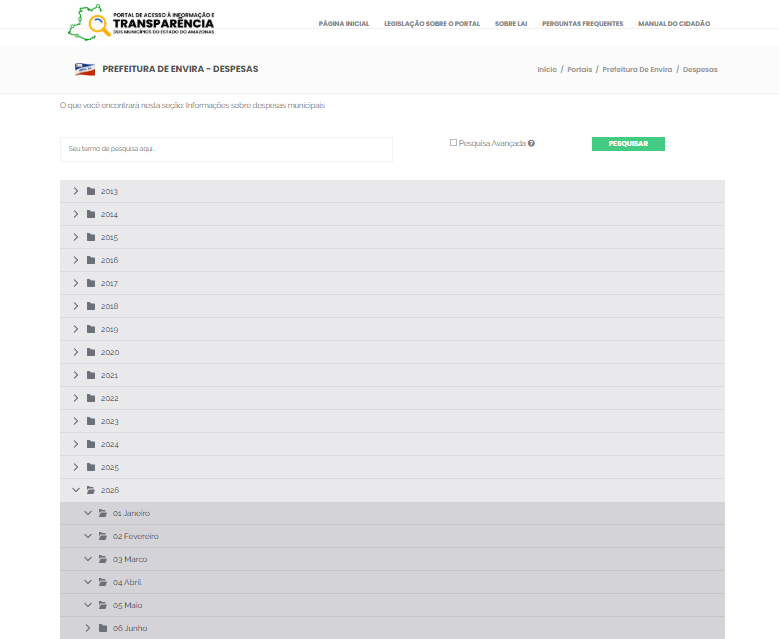This screenshot has width=779, height=639.
Task: Click the Transparência portal logo
Action: (x=141, y=23)
